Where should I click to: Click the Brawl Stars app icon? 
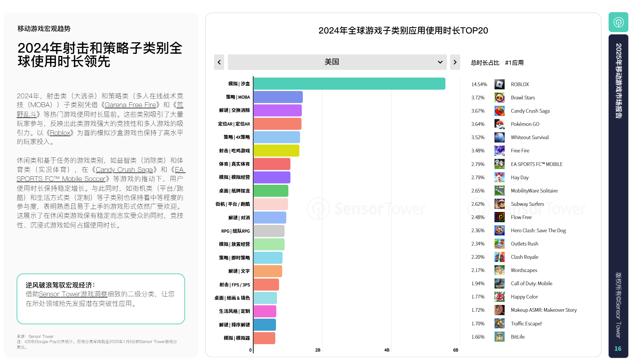(x=499, y=98)
